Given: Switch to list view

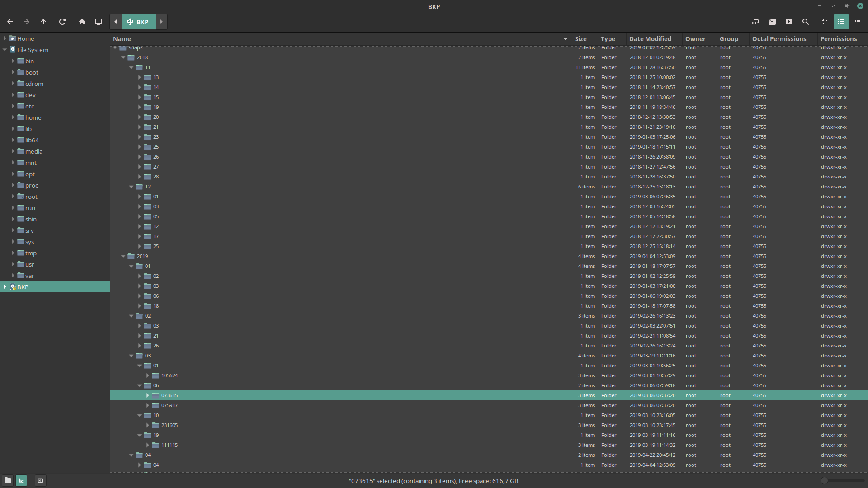Looking at the screenshot, I should click(841, 22).
